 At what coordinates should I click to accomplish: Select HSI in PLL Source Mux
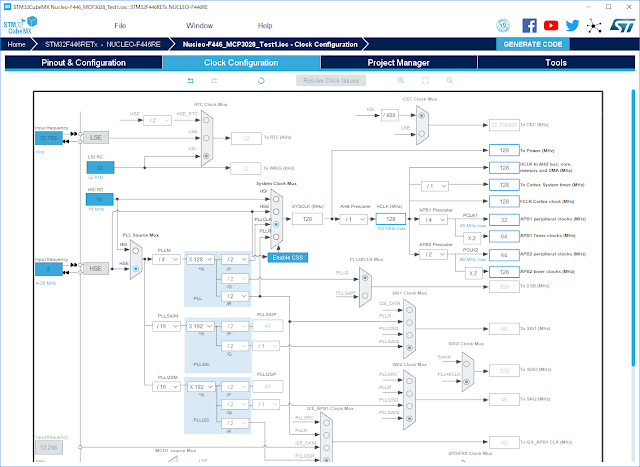coord(136,251)
